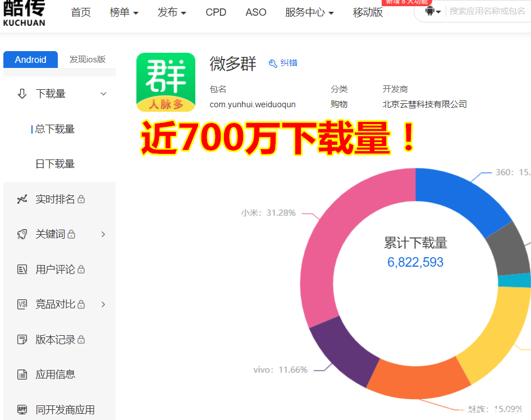Collapse the 下载量 sidebar section chevron
Image resolution: width=531 pixels, height=420 pixels.
point(103,94)
